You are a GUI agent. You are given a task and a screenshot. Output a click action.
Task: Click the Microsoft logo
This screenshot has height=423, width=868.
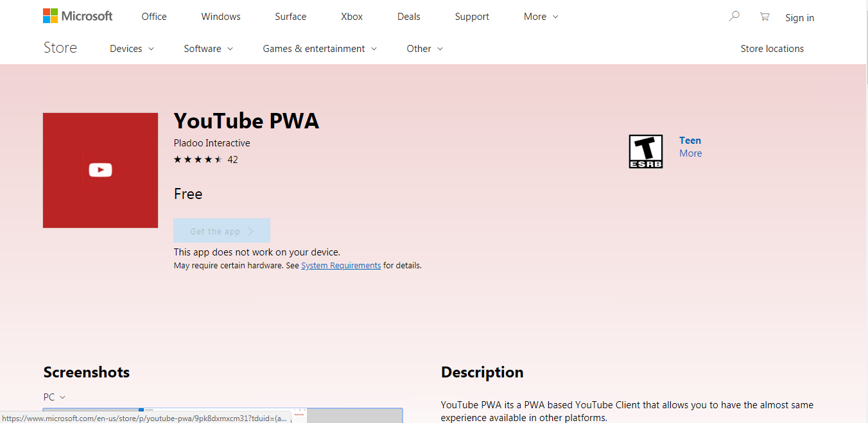[x=78, y=16]
